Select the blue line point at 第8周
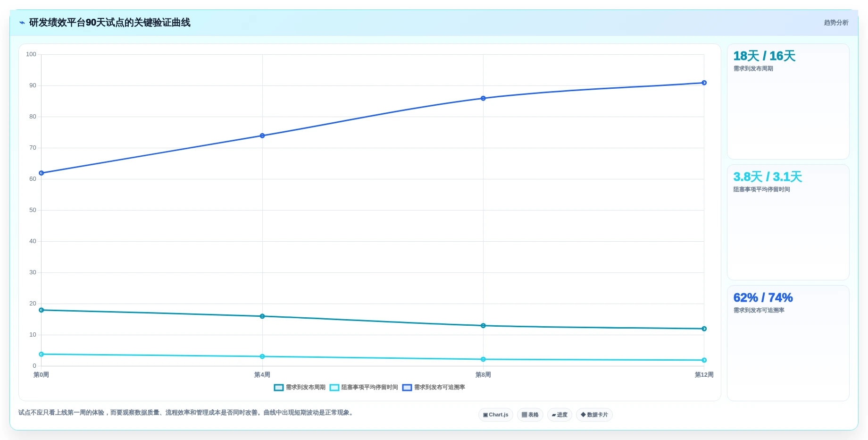 click(x=483, y=99)
